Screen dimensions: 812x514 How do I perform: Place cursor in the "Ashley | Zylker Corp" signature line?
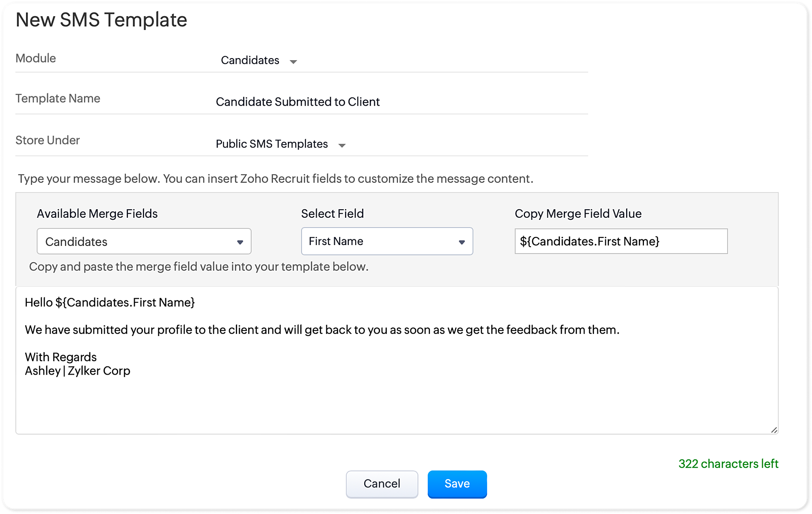pos(78,371)
